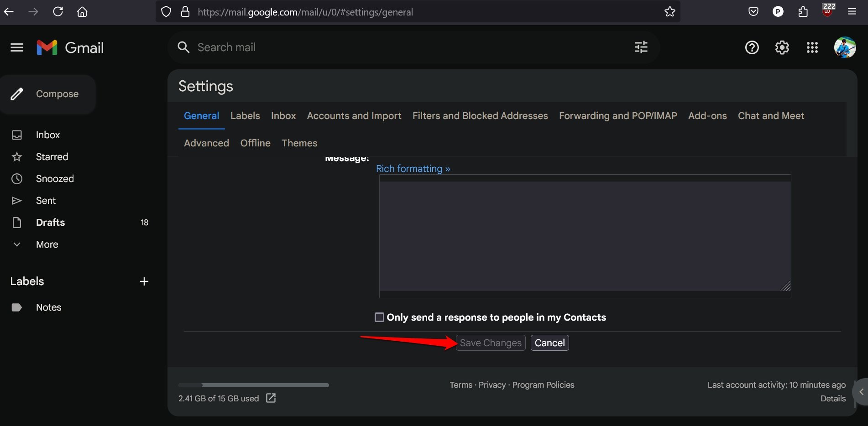The width and height of the screenshot is (868, 426).
Task: Open the Notes label
Action: (48, 307)
